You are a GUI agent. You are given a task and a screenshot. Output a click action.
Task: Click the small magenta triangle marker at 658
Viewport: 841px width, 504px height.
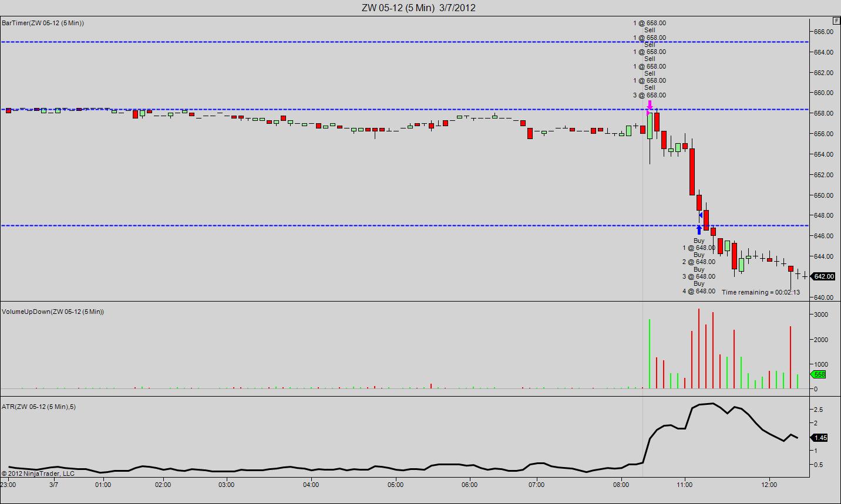(648, 111)
